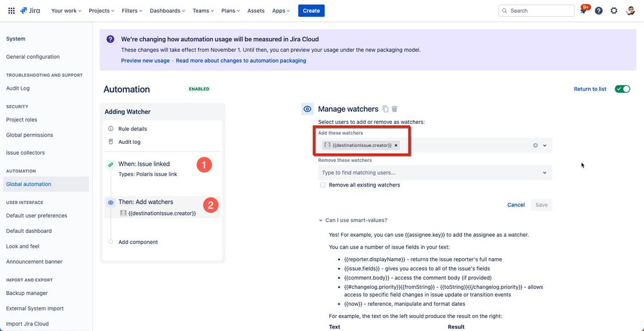Open the notifications bell icon
Viewport: 644px width, 331px height.
pos(583,11)
